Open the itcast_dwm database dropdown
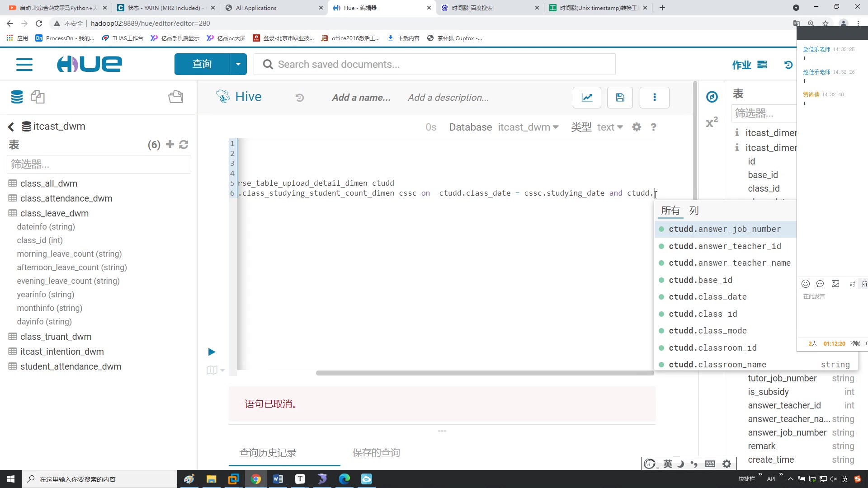Screen dimensions: 868x488 pos(528,127)
